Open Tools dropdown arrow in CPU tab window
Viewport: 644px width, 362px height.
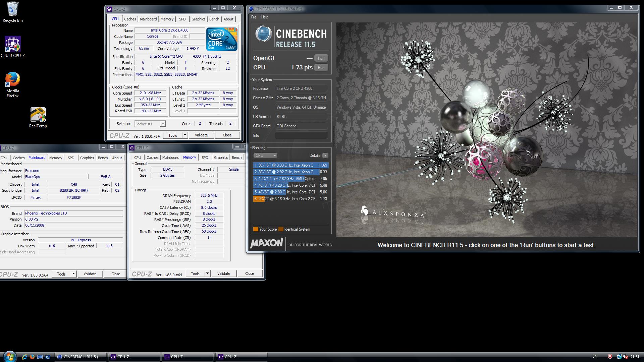coord(185,135)
